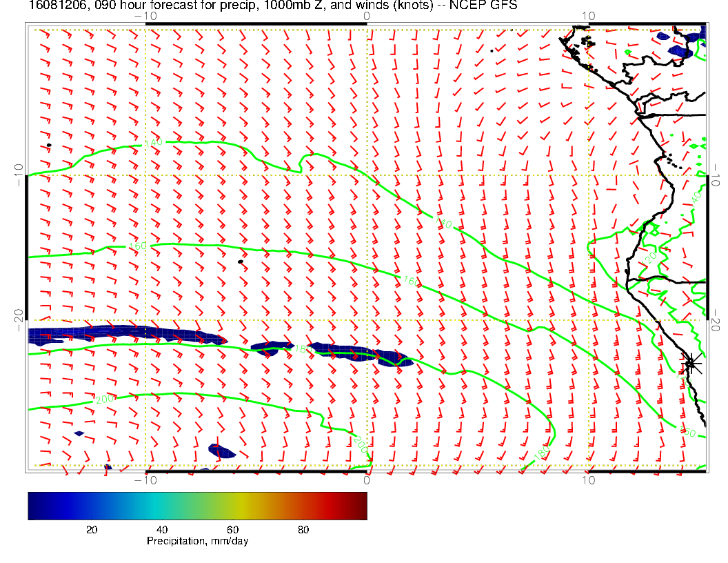The image size is (728, 563).
Task: Click the '20' tick label under colorbar
Action: [x=91, y=530]
